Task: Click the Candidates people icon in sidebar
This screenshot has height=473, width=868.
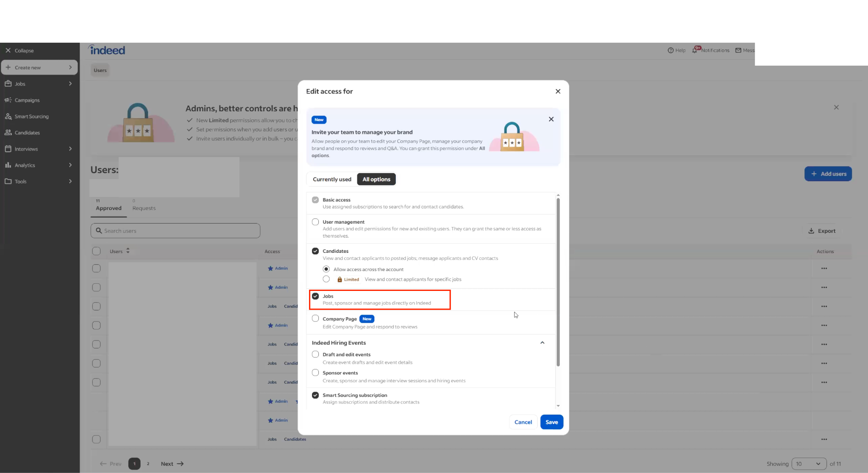Action: [x=8, y=133]
